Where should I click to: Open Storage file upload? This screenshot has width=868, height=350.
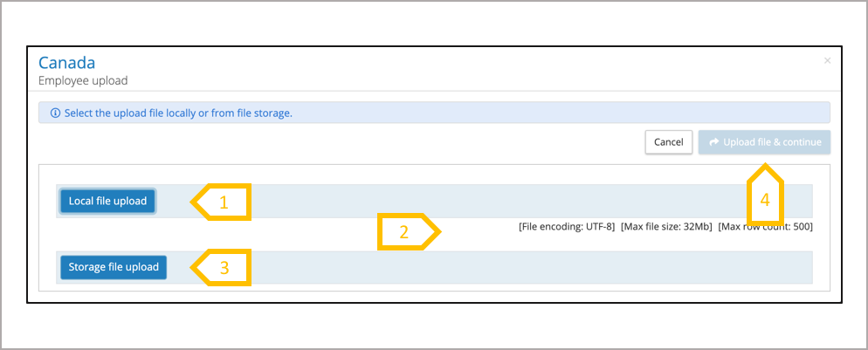114,267
